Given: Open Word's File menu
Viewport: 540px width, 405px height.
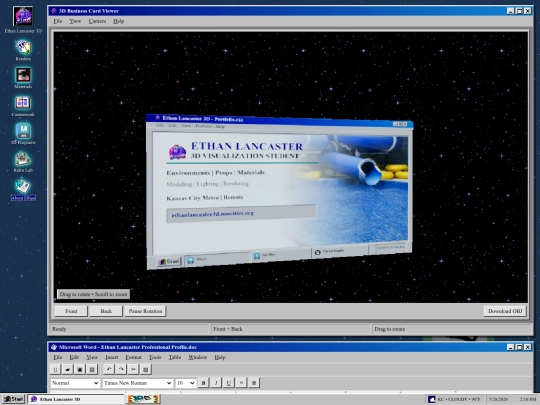Looking at the screenshot, I should [58, 357].
